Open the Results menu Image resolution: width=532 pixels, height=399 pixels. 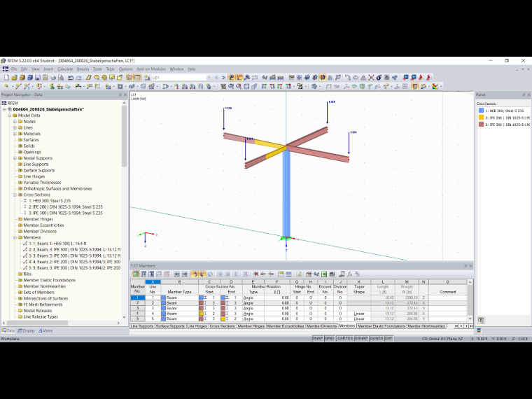[x=83, y=69]
